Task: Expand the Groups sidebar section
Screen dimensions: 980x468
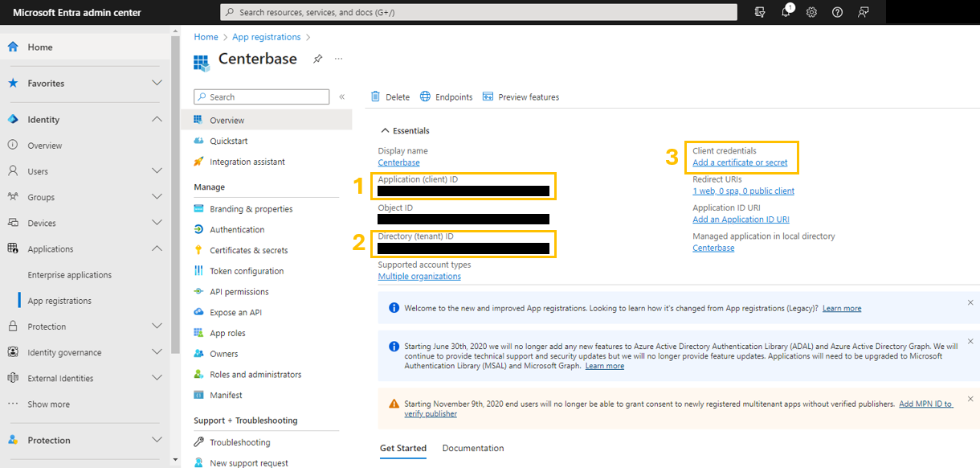Action: coord(157,197)
